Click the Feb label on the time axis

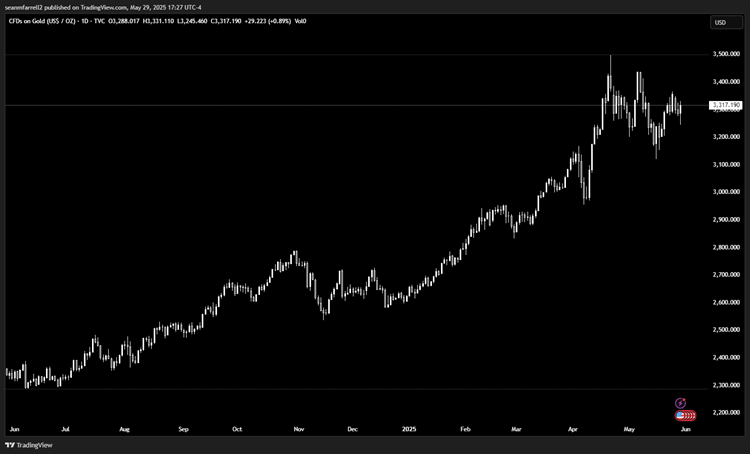tap(465, 429)
